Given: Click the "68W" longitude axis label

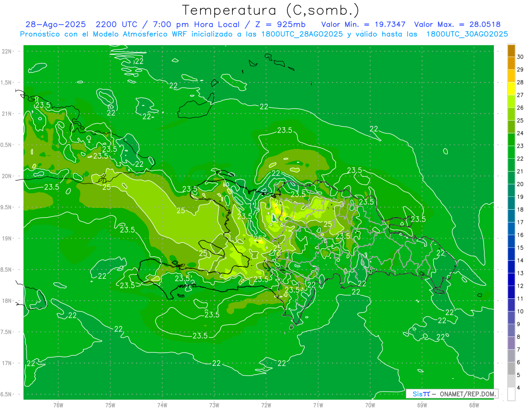Looking at the screenshot, I should click(474, 405).
